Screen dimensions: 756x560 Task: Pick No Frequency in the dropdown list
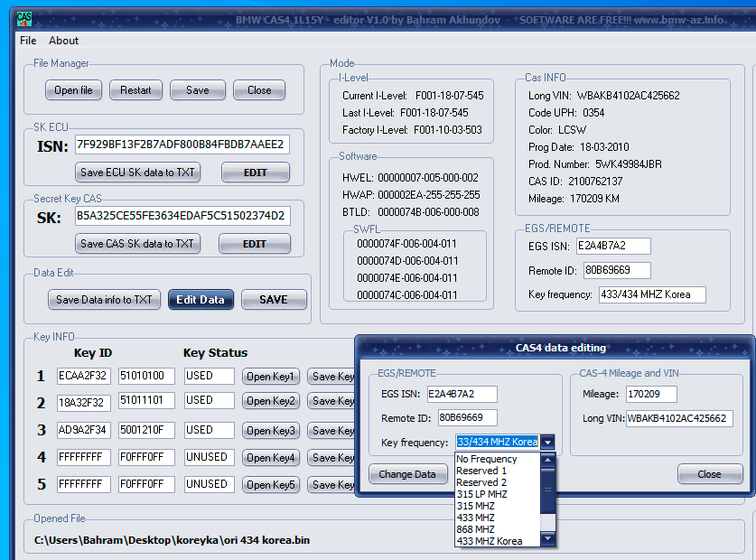[x=486, y=459]
